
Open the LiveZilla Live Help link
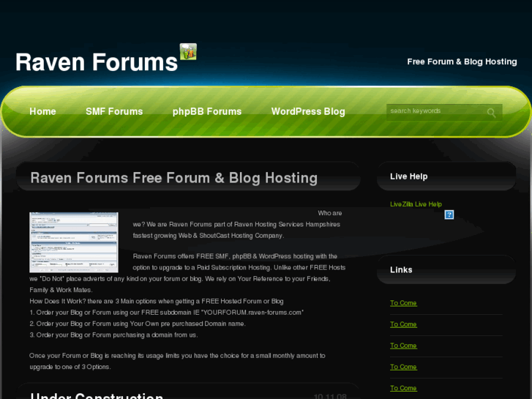416,204
